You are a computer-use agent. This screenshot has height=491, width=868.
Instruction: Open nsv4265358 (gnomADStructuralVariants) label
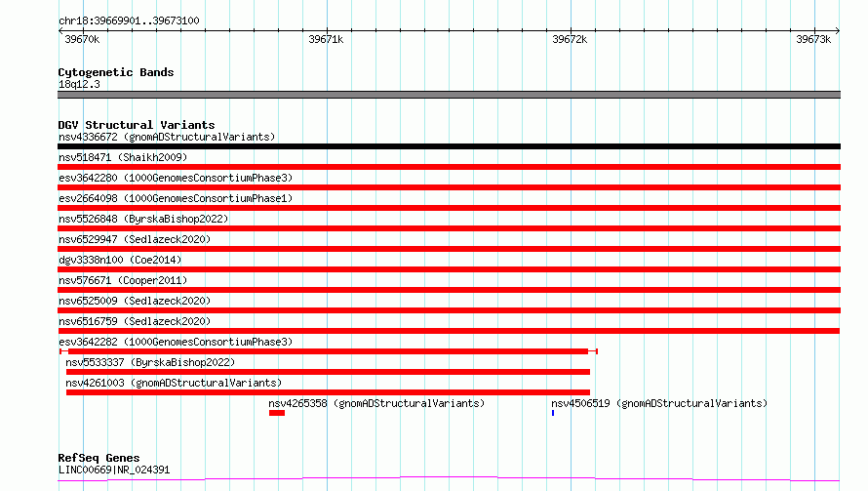pos(376,403)
